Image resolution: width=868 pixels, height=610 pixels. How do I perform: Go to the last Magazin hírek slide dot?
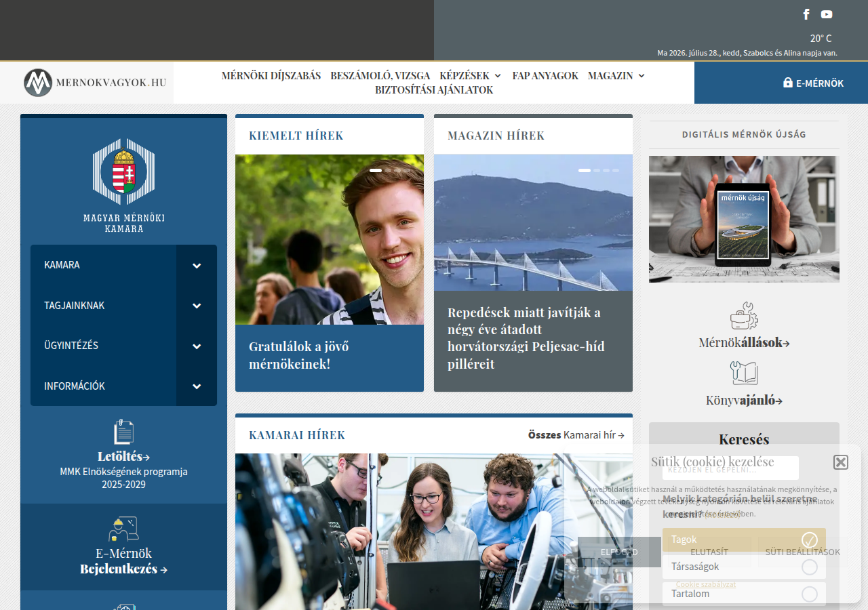[616, 171]
